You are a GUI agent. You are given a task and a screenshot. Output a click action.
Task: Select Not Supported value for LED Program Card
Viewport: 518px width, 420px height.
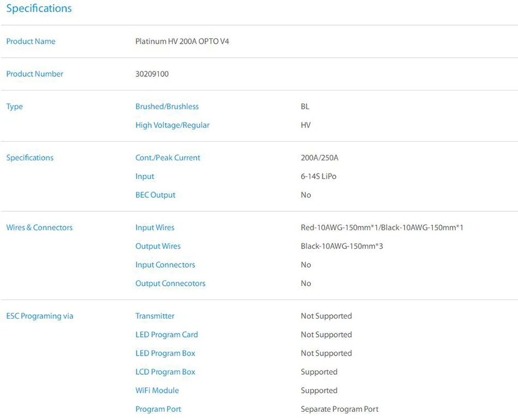(x=327, y=335)
